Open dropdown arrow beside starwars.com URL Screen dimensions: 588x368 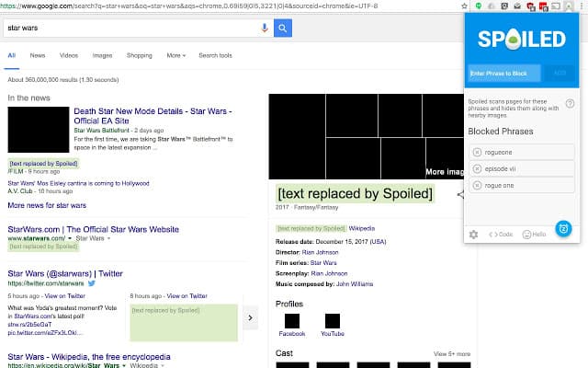pos(71,238)
